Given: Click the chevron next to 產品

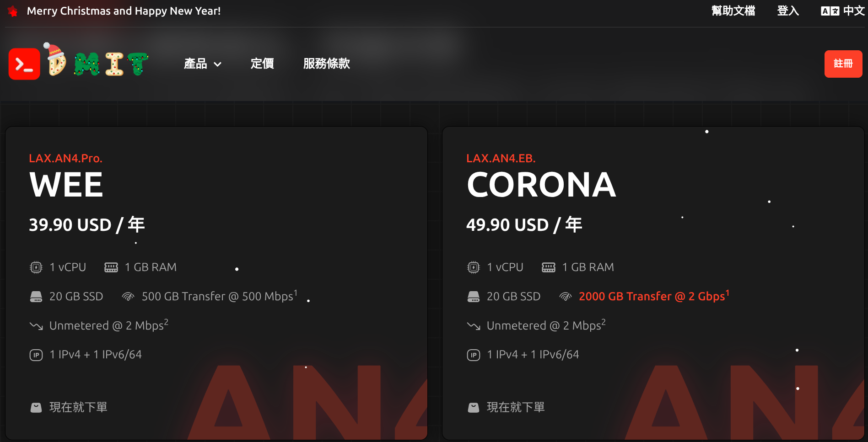Looking at the screenshot, I should pyautogui.click(x=218, y=64).
